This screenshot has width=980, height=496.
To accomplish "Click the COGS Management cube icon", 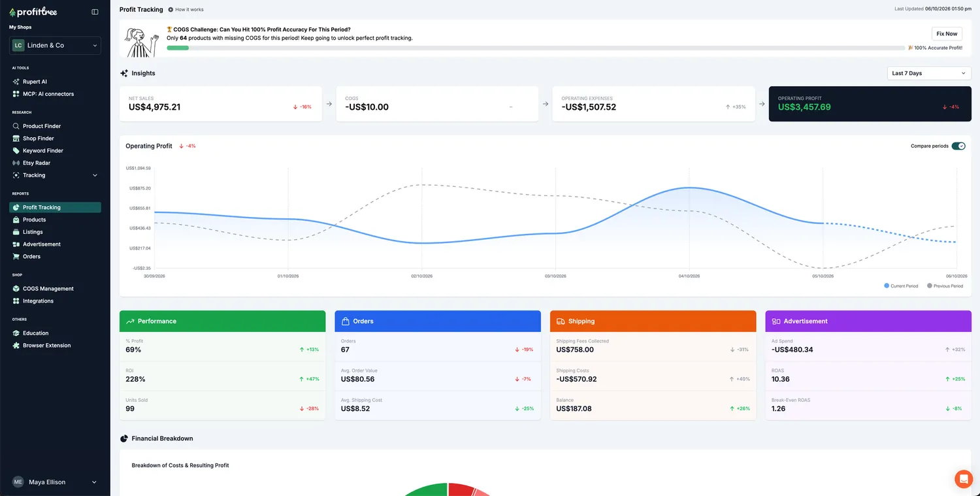I will [16, 289].
